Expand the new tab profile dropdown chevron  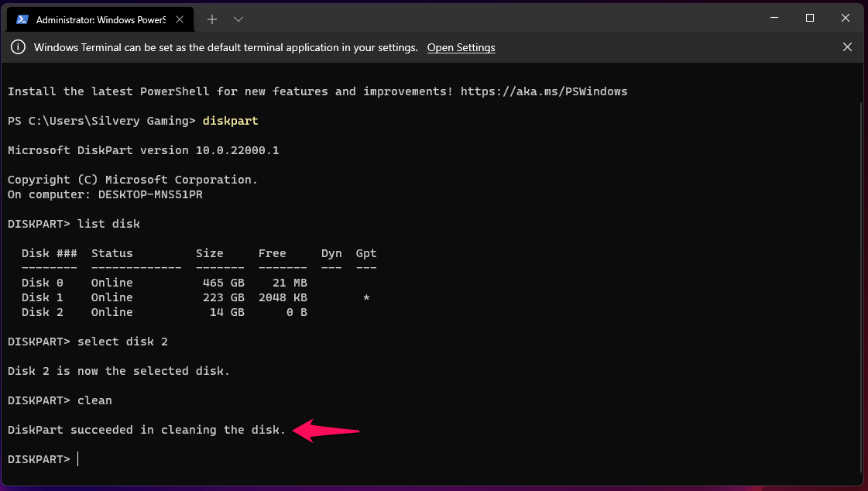tap(238, 19)
